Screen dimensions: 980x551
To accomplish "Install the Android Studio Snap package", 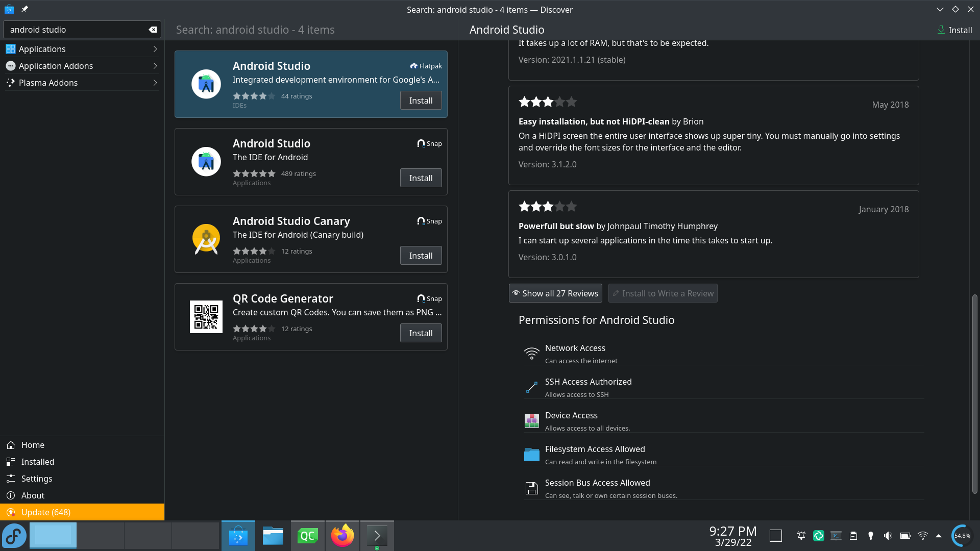I will point(421,178).
